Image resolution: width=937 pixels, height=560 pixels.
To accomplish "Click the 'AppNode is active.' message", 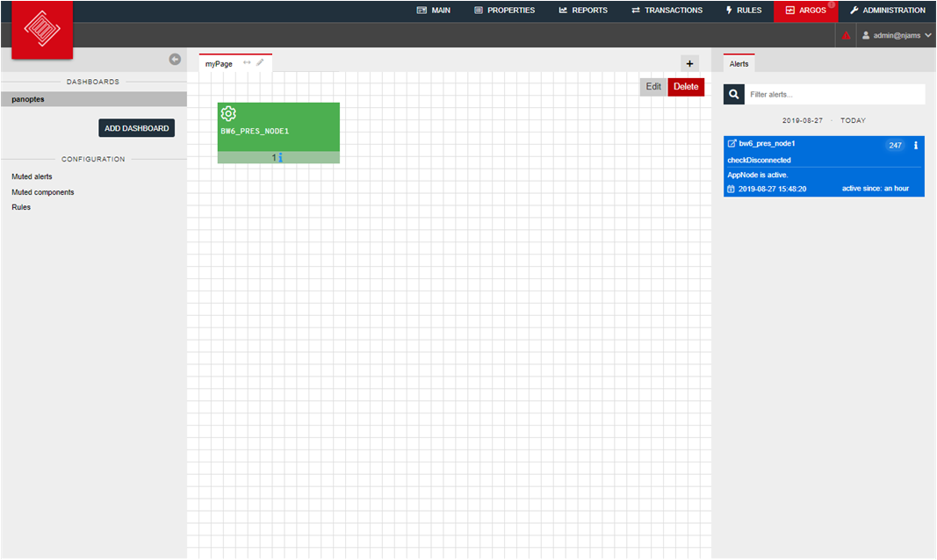I will coord(757,175).
